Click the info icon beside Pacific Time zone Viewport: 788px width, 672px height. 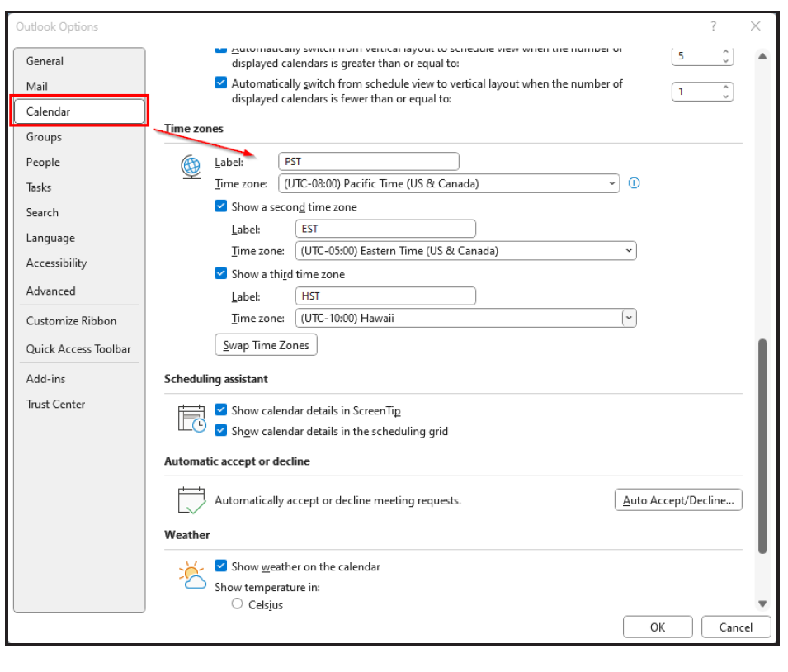634,183
